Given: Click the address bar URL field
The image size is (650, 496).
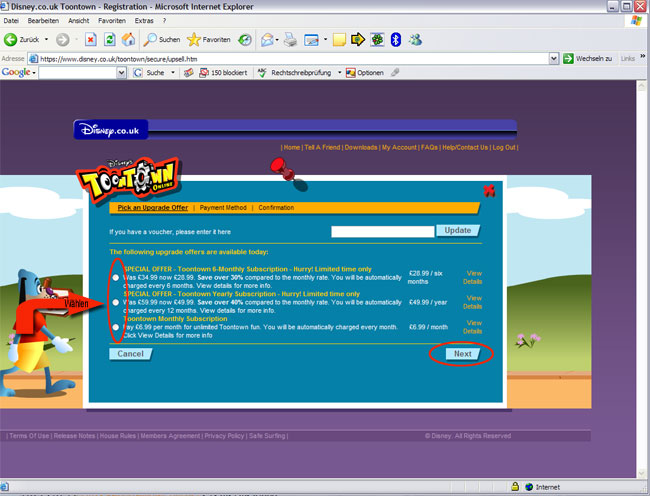Looking at the screenshot, I should (289, 59).
